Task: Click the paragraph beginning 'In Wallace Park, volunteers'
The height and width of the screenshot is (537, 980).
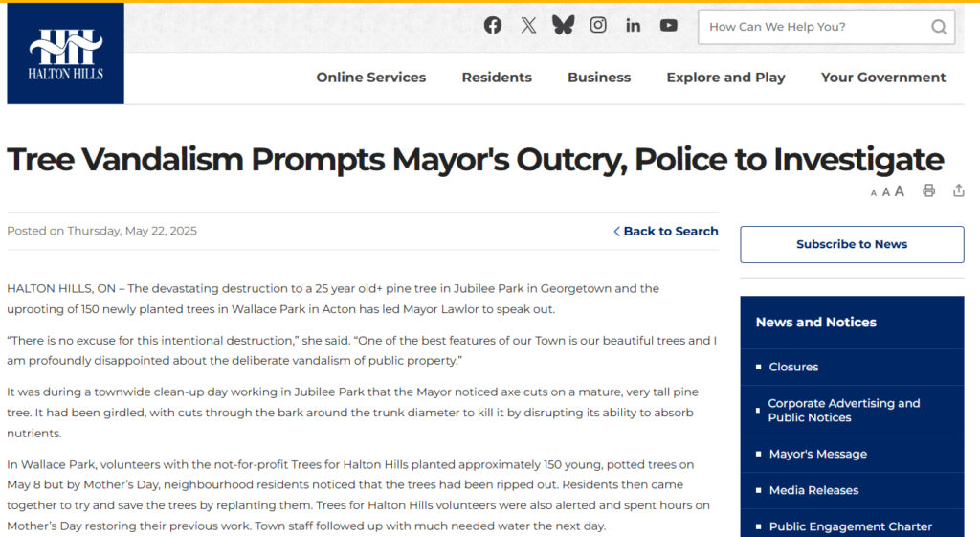Action: [359, 495]
